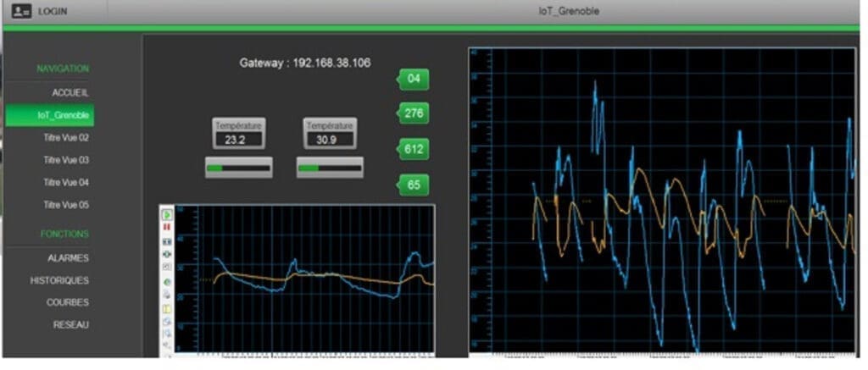Open the ALARMES function

pos(68,258)
